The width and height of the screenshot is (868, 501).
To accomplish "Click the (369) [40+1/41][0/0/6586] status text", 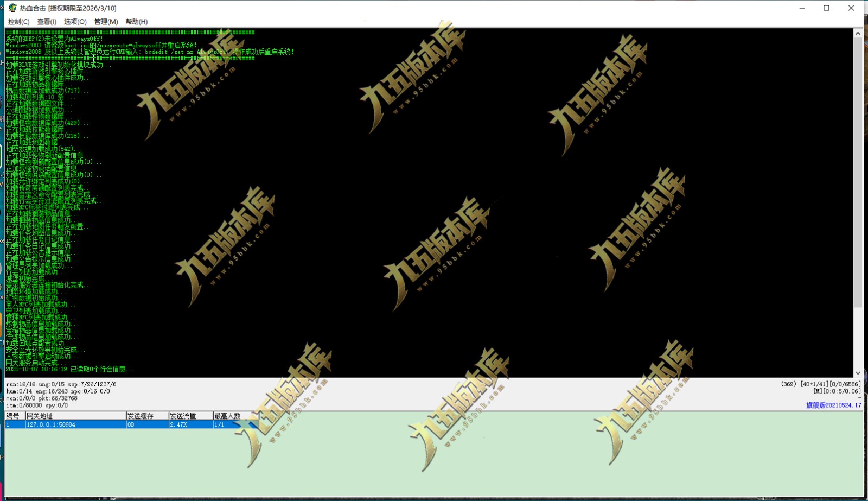I will (x=821, y=384).
